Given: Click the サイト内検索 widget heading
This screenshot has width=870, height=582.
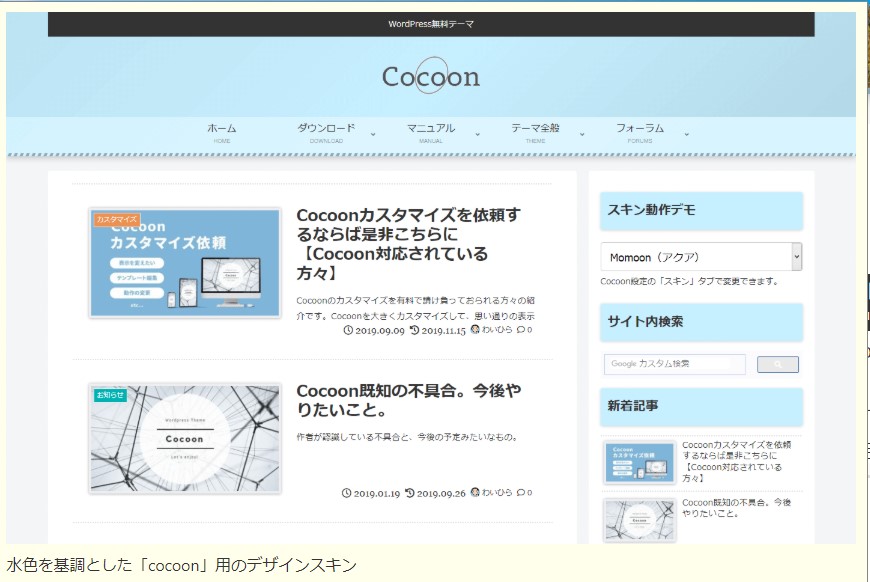Looking at the screenshot, I should (701, 322).
